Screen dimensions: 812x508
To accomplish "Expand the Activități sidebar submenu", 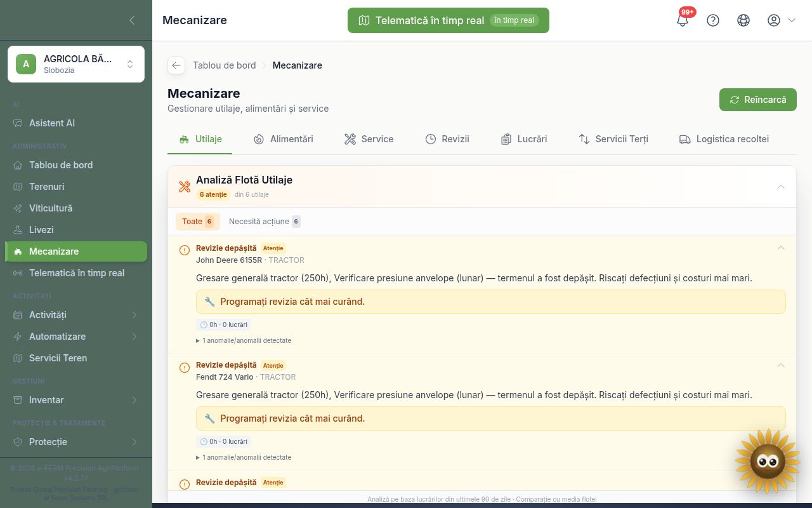I will (76, 315).
